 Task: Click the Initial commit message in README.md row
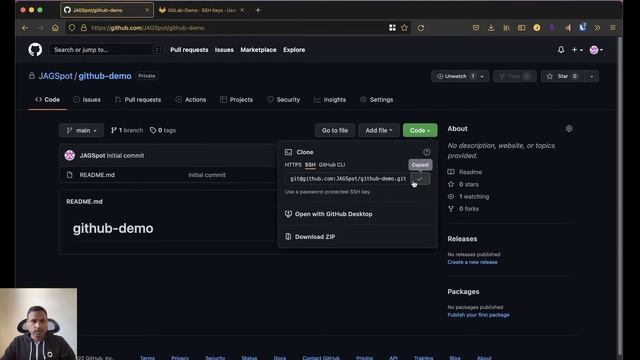(x=207, y=175)
